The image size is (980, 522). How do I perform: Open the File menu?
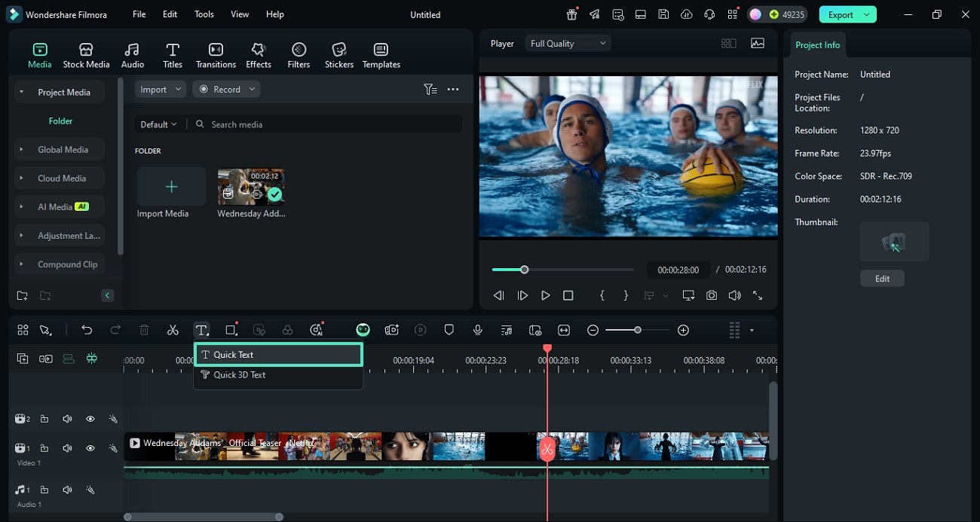click(139, 14)
